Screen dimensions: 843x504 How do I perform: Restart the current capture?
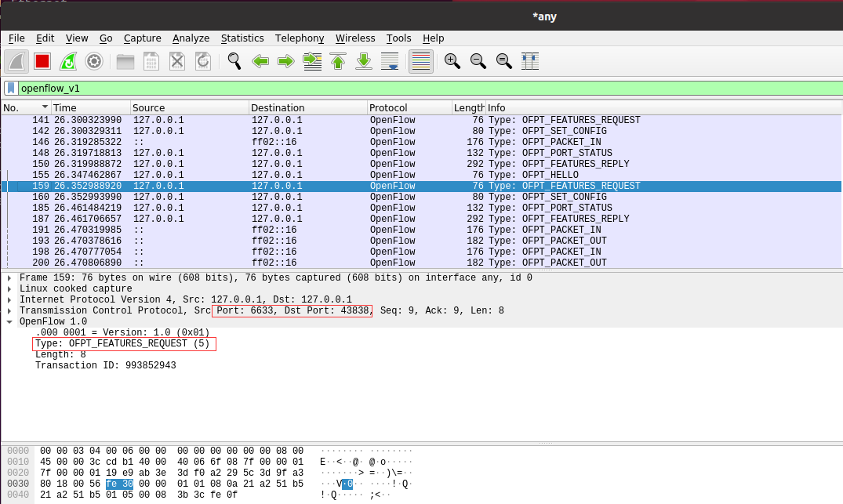[68, 61]
